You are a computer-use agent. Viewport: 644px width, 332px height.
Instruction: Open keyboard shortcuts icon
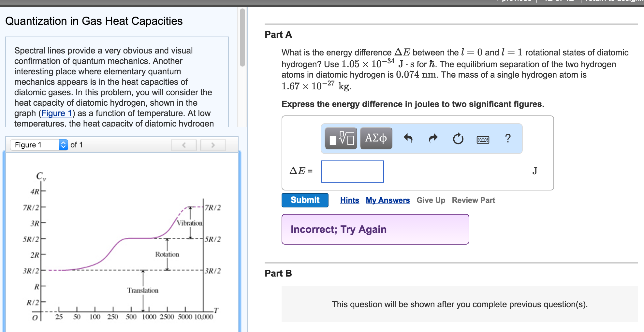click(483, 140)
